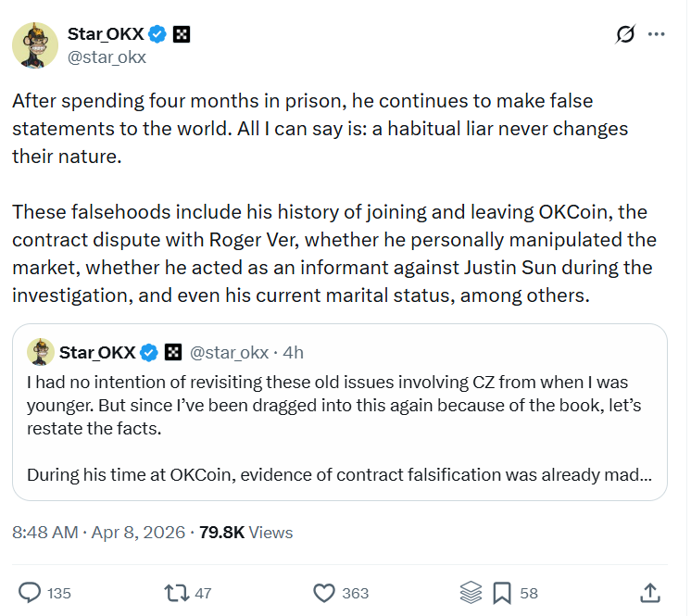Click the OKX badge in quoted tweet
Image resolution: width=691 pixels, height=616 pixels.
click(173, 352)
